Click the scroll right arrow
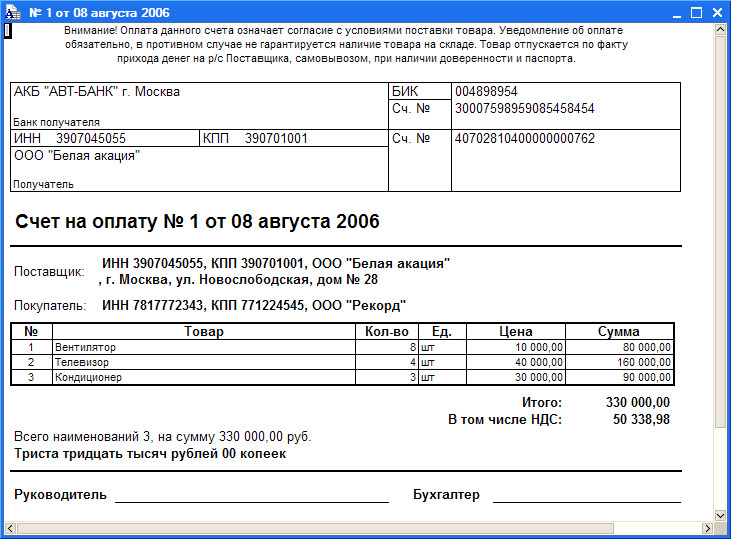 coord(708,528)
